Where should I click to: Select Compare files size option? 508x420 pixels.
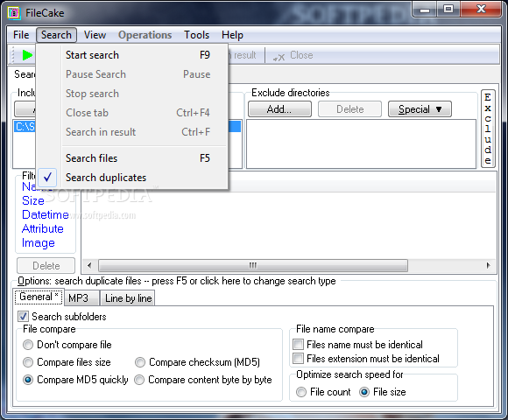[x=28, y=362]
